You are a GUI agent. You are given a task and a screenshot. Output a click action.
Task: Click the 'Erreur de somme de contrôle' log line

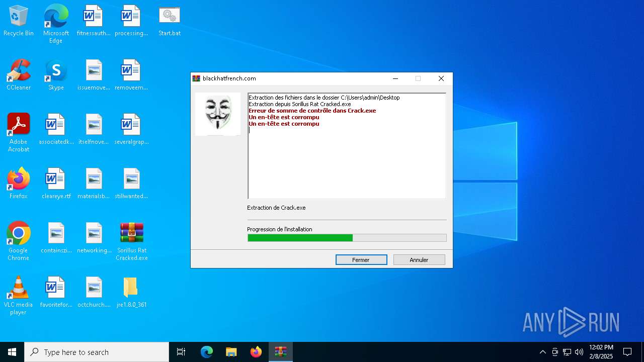312,111
